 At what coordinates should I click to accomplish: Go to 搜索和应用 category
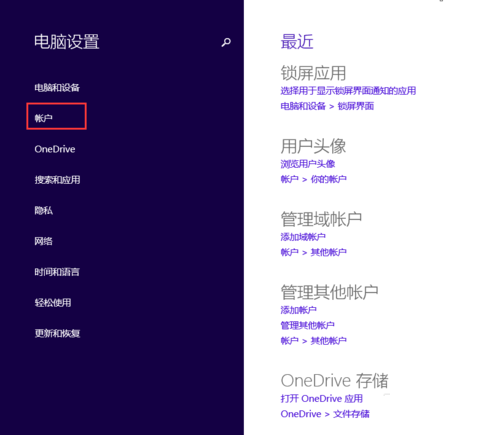coord(57,180)
